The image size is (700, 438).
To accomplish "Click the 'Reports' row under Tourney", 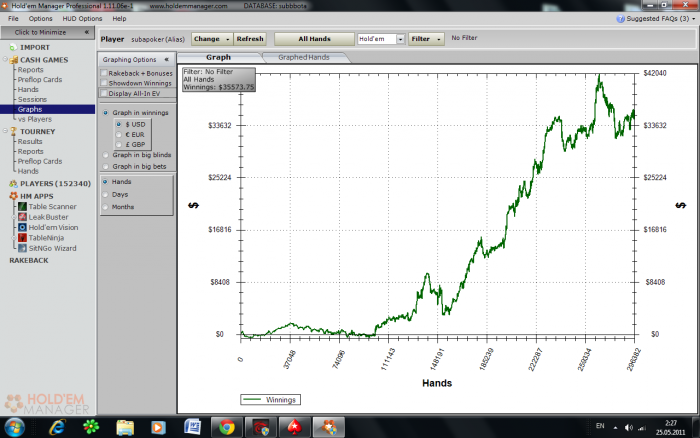I will pyautogui.click(x=30, y=151).
